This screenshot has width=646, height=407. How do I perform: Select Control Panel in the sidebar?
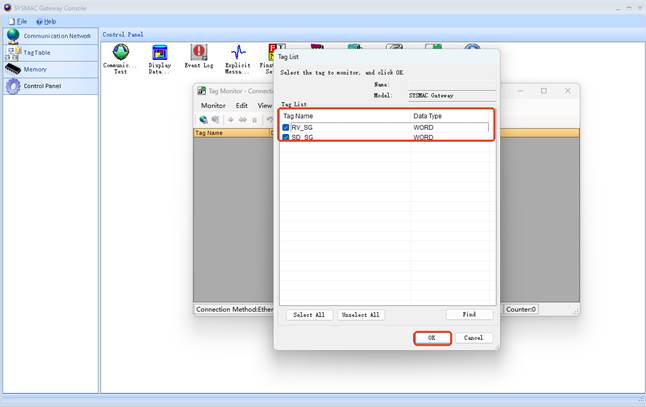[50, 86]
